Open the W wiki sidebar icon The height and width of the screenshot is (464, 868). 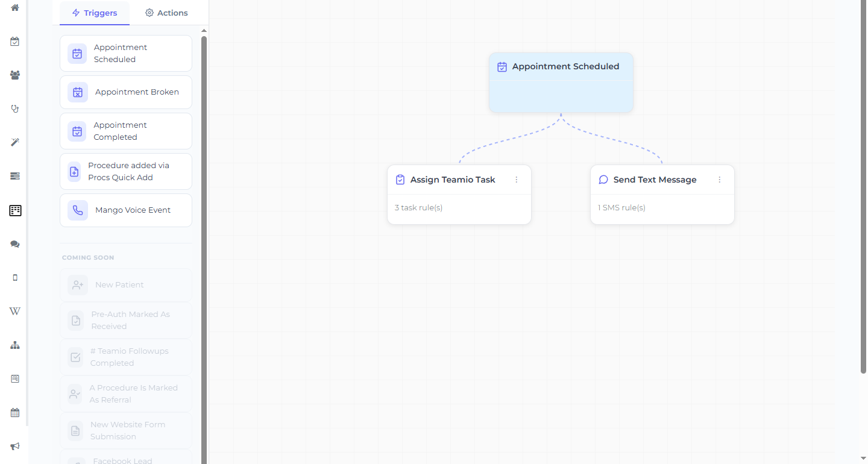(15, 312)
